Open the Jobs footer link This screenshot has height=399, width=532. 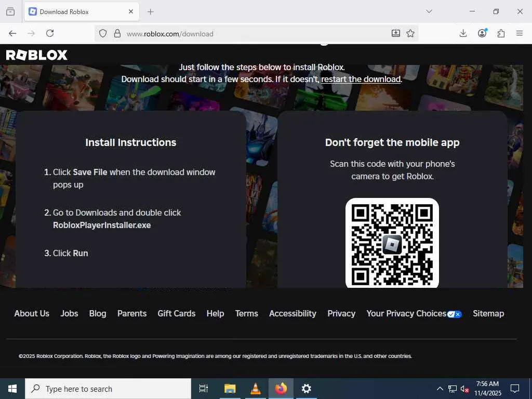69,313
